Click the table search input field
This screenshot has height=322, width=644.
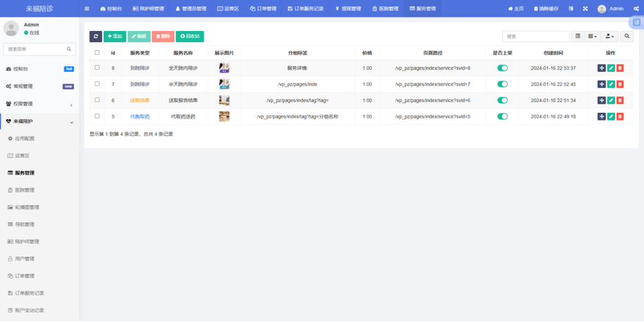[535, 36]
